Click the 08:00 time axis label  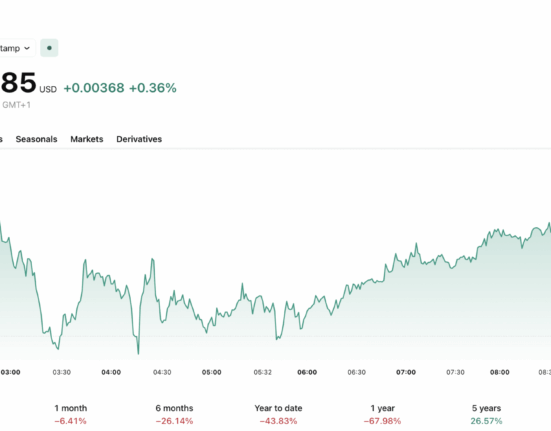point(500,372)
